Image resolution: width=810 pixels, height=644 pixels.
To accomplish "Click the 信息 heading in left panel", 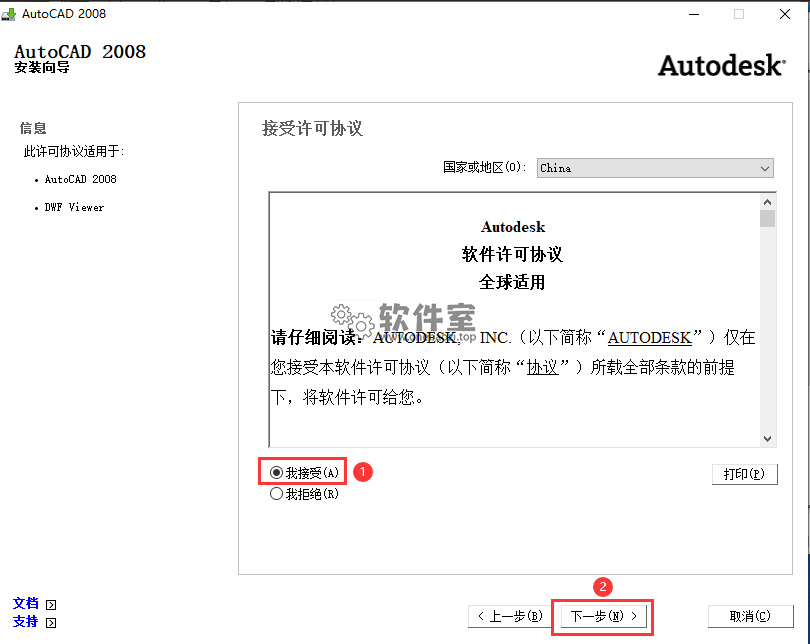I will point(33,128).
